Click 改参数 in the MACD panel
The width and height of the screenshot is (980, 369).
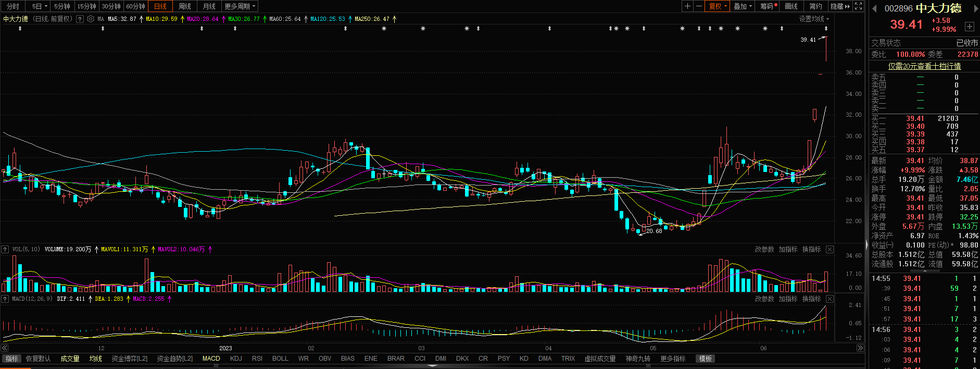click(764, 299)
